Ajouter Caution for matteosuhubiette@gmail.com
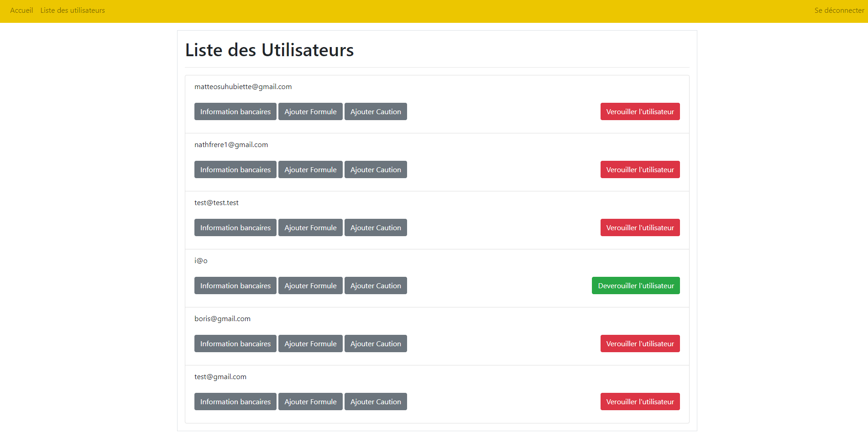Image resolution: width=868 pixels, height=444 pixels. pyautogui.click(x=376, y=111)
